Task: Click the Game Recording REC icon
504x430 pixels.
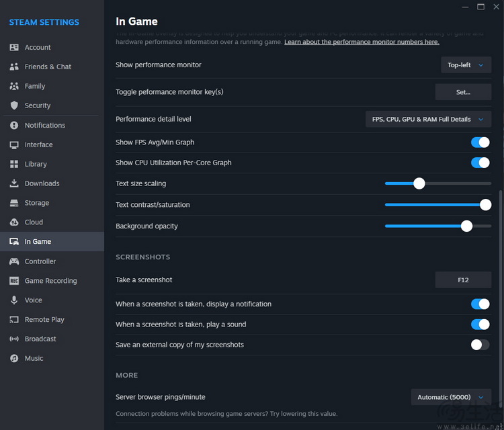Action: 14,281
